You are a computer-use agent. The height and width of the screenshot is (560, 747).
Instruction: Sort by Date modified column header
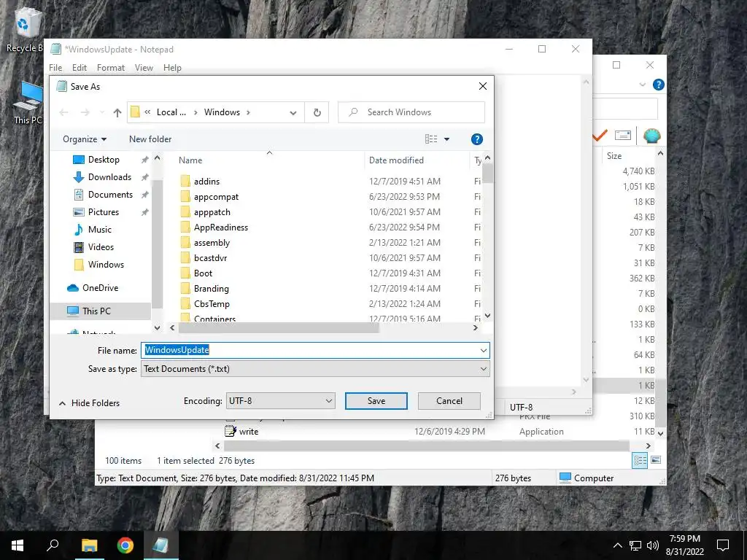(x=396, y=160)
